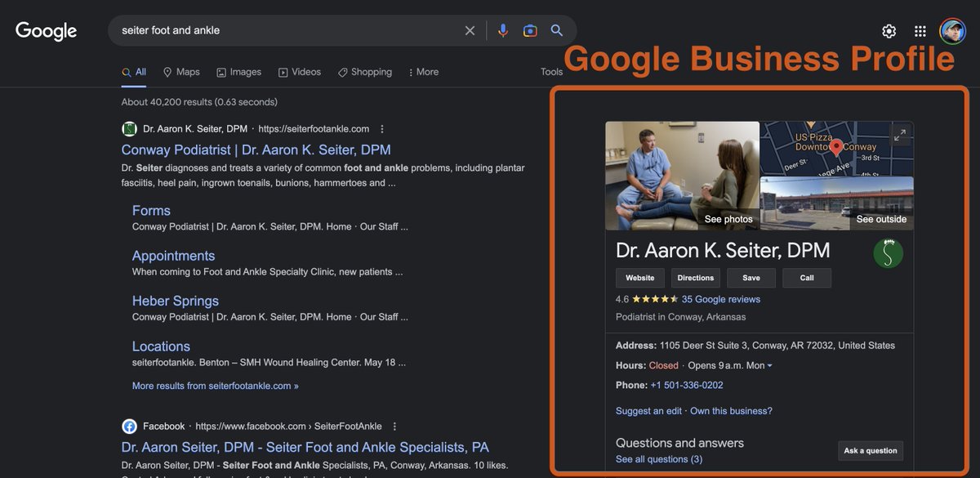Click the star rating in business profile
980x478 pixels.
655,299
